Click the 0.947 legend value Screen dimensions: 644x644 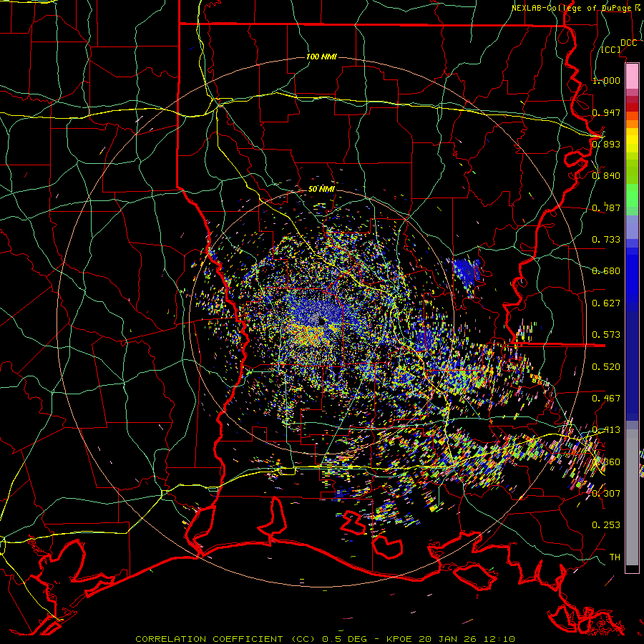pyautogui.click(x=606, y=112)
